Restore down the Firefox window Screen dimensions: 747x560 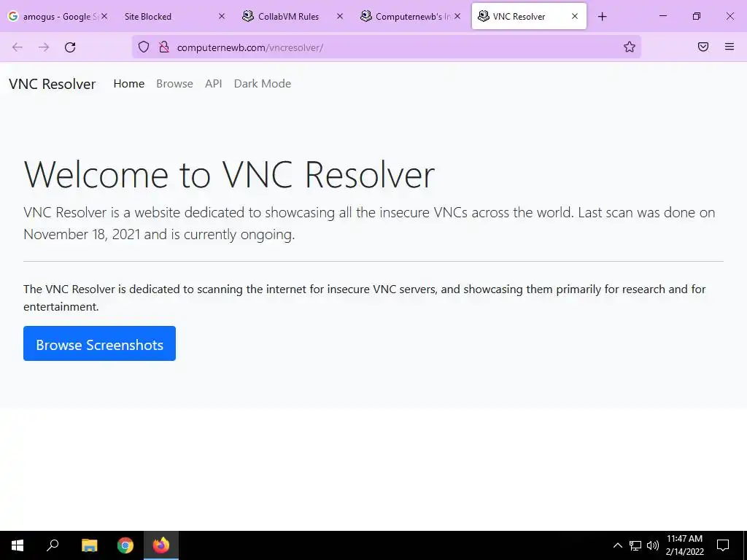697,16
